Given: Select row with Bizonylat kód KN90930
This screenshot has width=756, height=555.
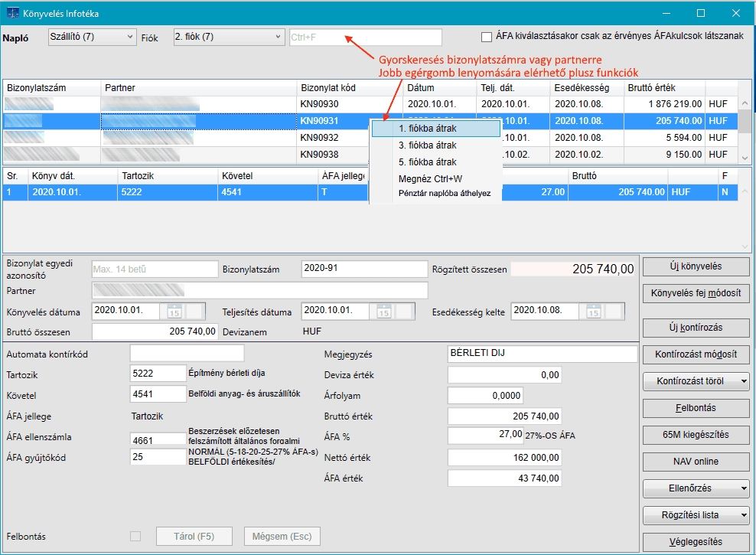Looking at the screenshot, I should click(x=370, y=103).
